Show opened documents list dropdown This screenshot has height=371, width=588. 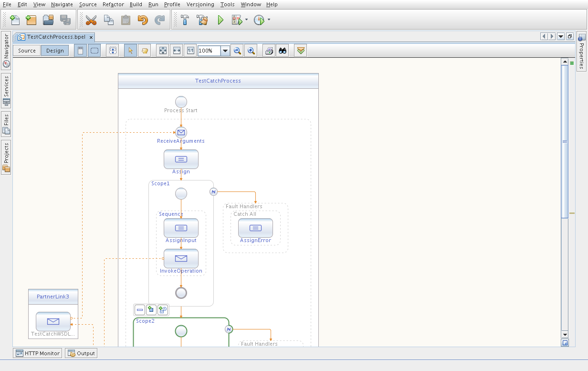click(561, 37)
